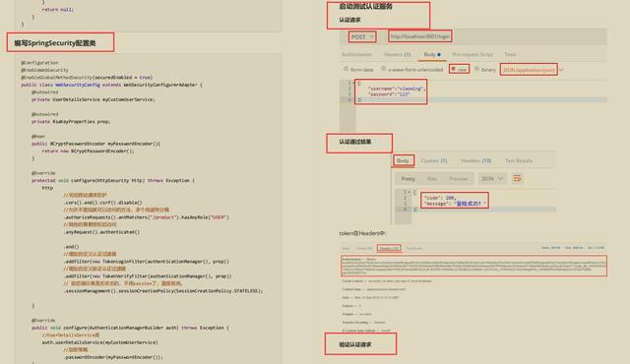Select the form-data radio button
630x364 pixels.
tap(346, 69)
